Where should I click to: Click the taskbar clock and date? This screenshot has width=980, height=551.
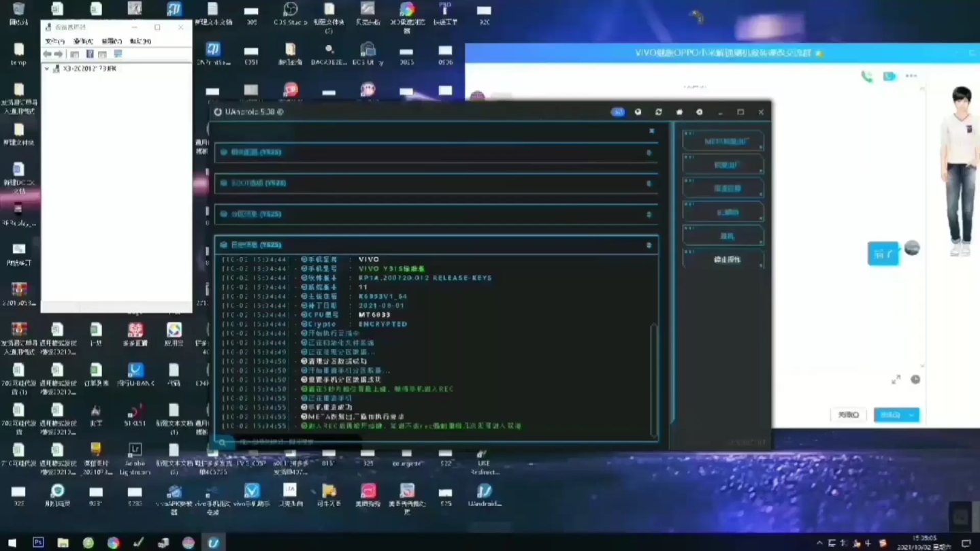[x=924, y=542]
